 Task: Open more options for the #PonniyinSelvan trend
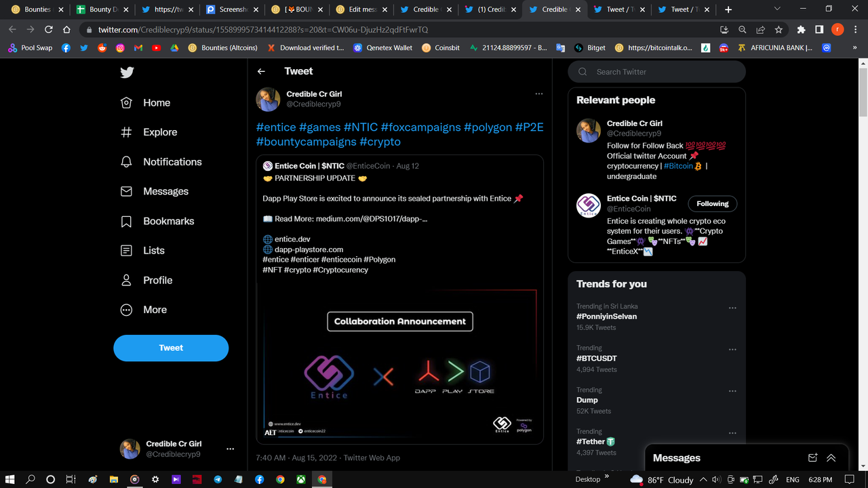732,308
